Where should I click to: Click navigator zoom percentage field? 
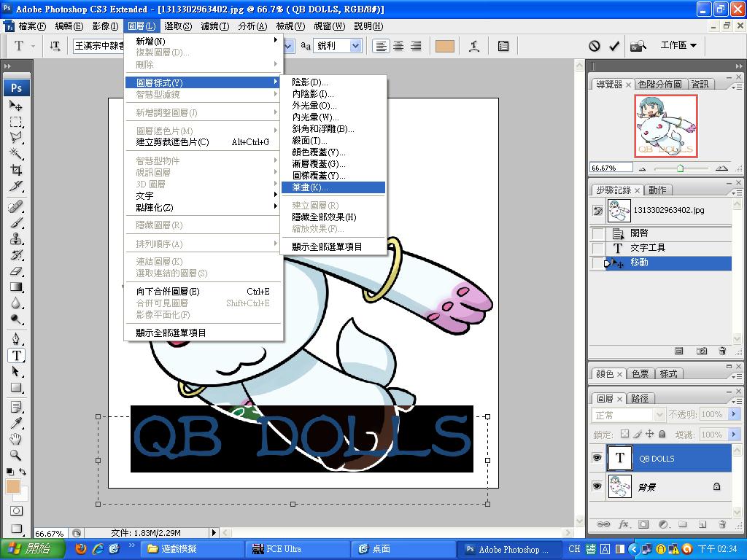click(611, 168)
